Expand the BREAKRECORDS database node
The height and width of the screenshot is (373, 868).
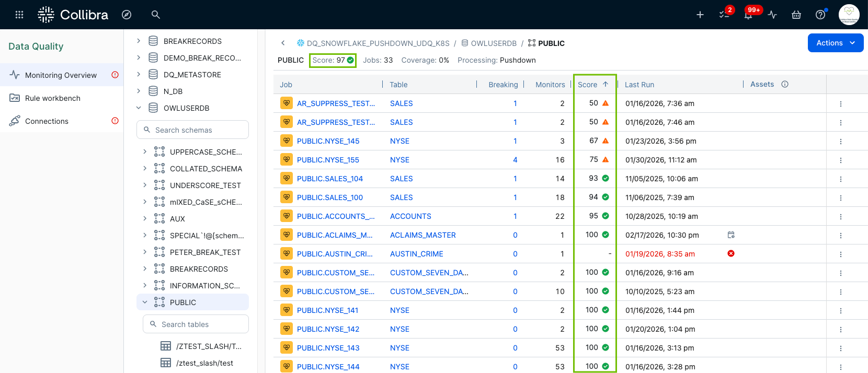point(139,41)
